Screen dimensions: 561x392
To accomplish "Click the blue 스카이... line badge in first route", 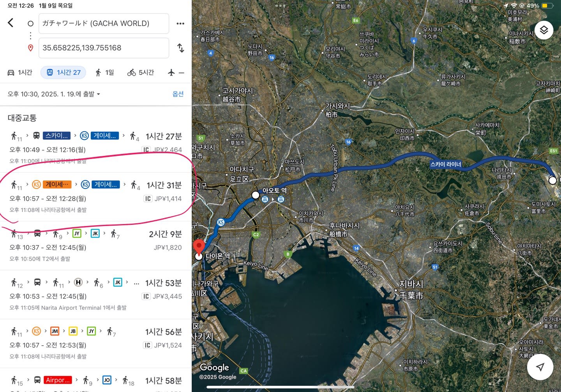I will 56,136.
